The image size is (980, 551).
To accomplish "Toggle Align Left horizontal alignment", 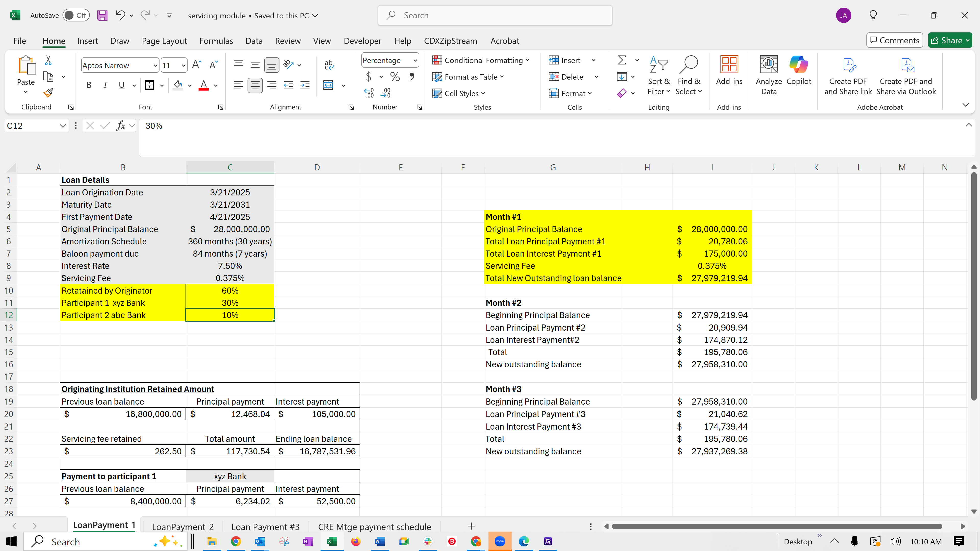I will point(239,85).
